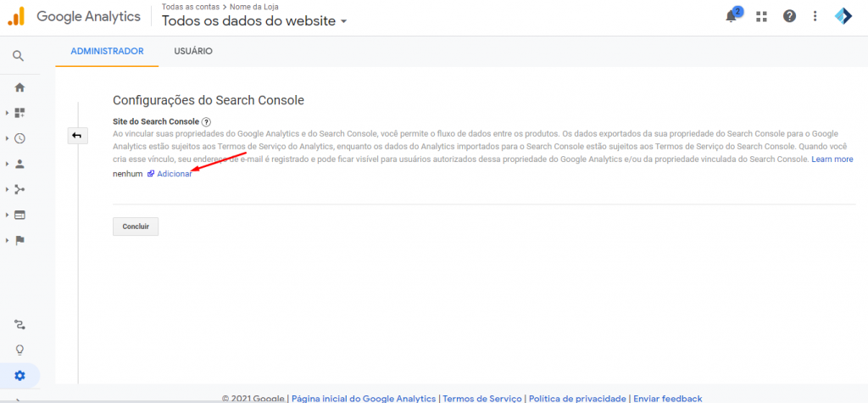Open 'Política de privacidade' footer link
Viewport: 868px width, 403px height.
pyautogui.click(x=577, y=398)
